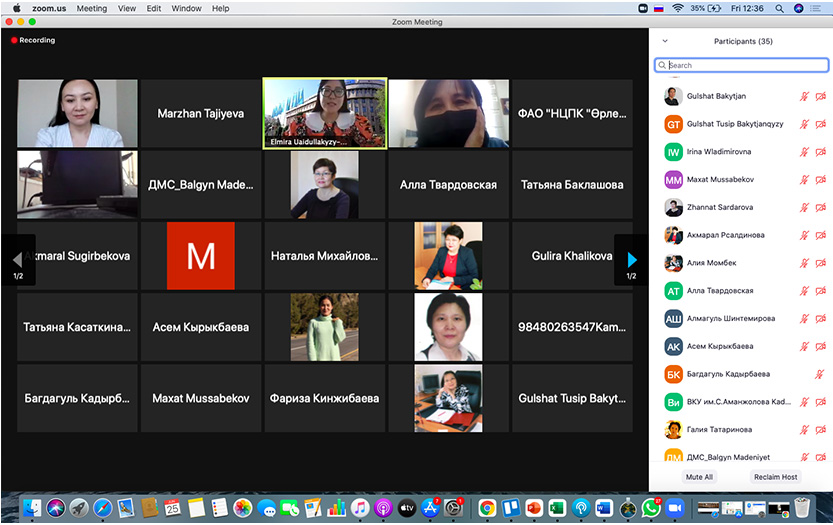The height and width of the screenshot is (525, 833).
Task: Click muted microphone icon for Gulshat Bakytjan
Action: (x=804, y=96)
